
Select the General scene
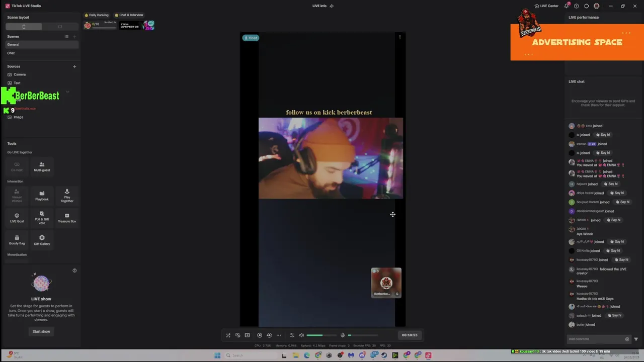point(42,45)
